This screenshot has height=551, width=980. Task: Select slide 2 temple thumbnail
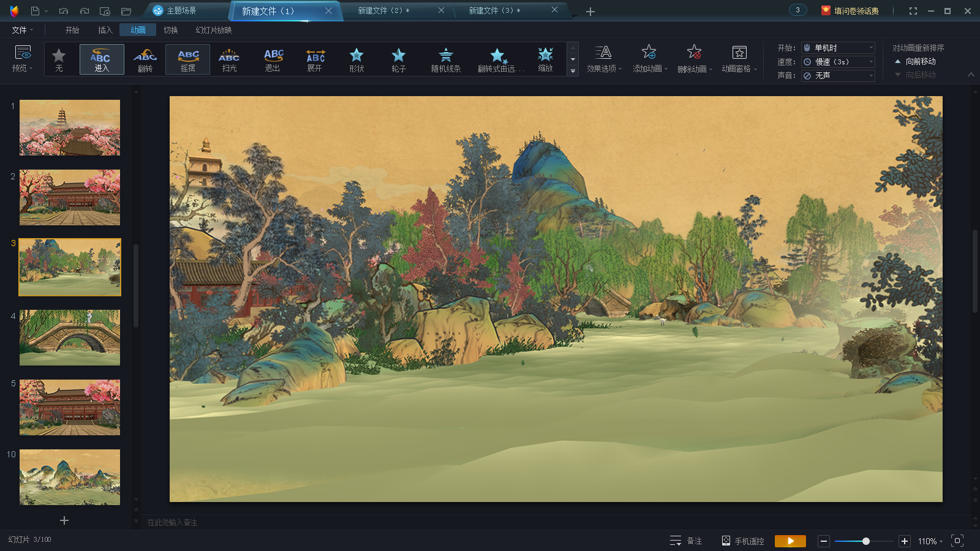(x=70, y=197)
